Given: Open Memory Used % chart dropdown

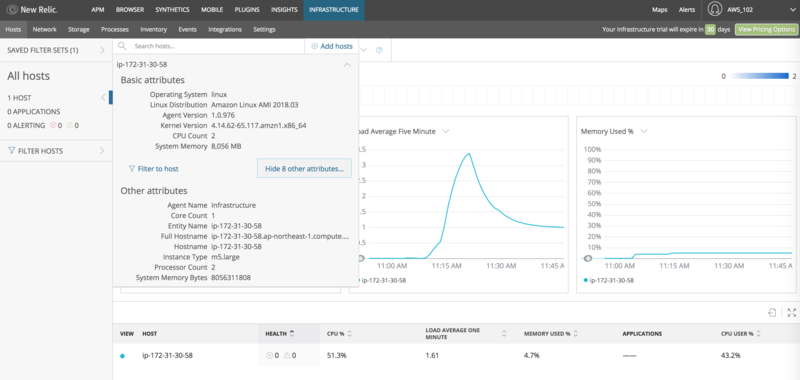Looking at the screenshot, I should [x=643, y=131].
